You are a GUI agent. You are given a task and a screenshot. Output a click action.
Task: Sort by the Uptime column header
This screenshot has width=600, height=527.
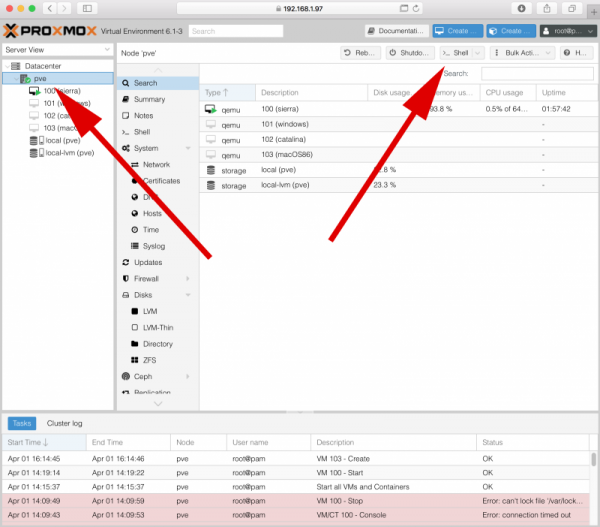(x=567, y=93)
